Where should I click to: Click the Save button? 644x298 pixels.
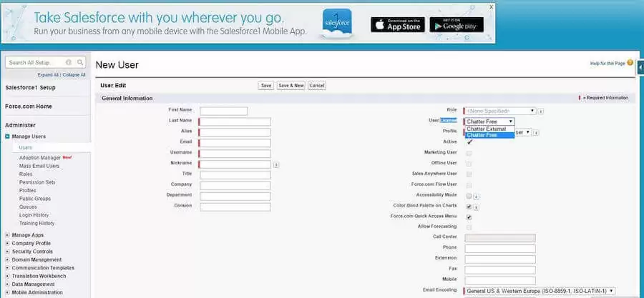(265, 86)
